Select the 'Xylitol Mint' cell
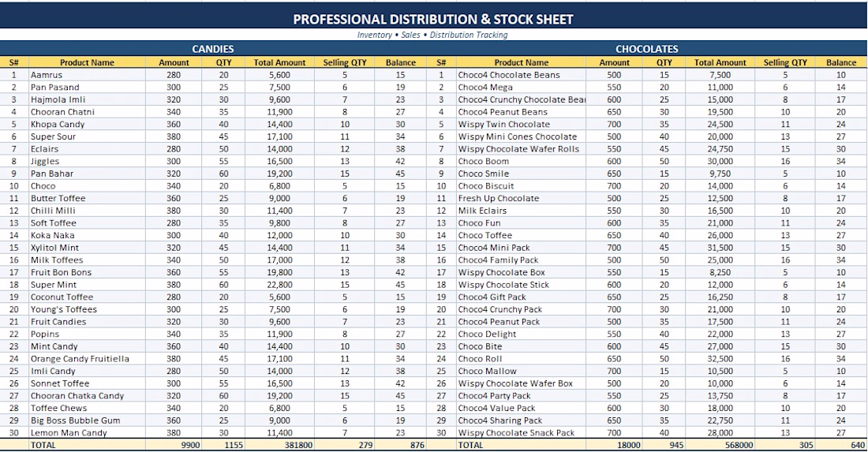 87,248
